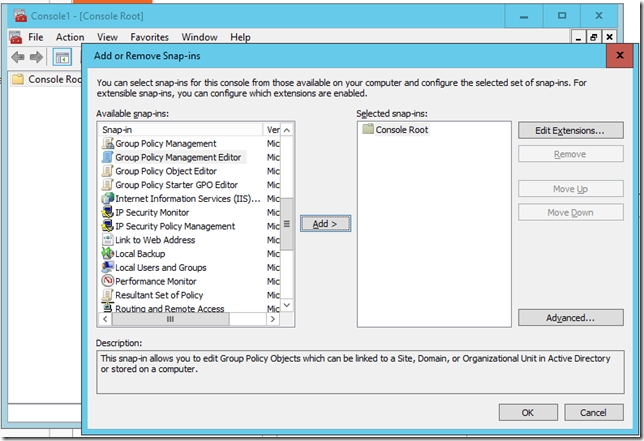Image resolution: width=644 pixels, height=441 pixels.
Task: Click the horizontal scrollbar thumb in snap-in list
Action: [170, 319]
